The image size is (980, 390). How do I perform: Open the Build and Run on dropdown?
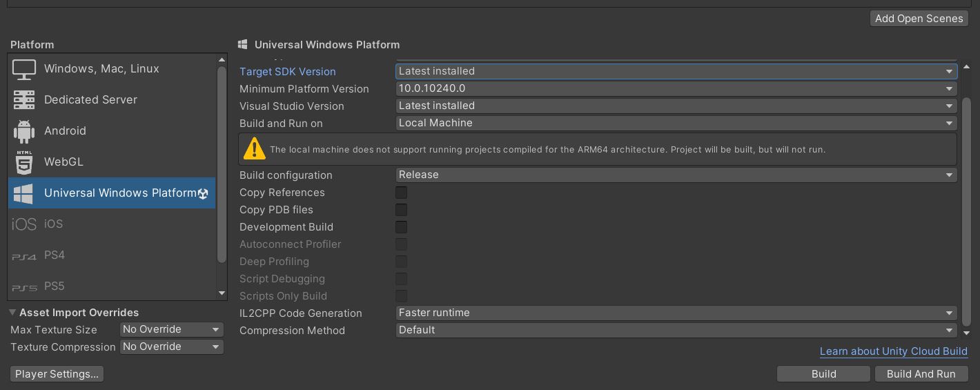[x=676, y=124]
